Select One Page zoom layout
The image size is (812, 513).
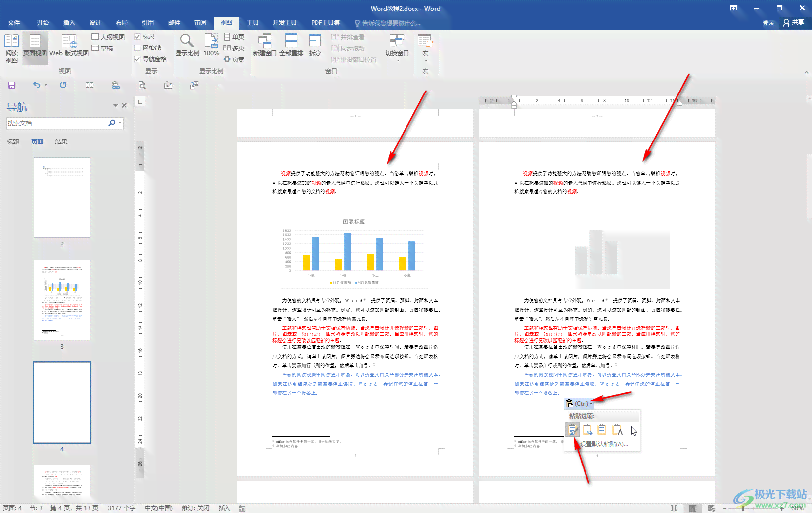tap(234, 37)
